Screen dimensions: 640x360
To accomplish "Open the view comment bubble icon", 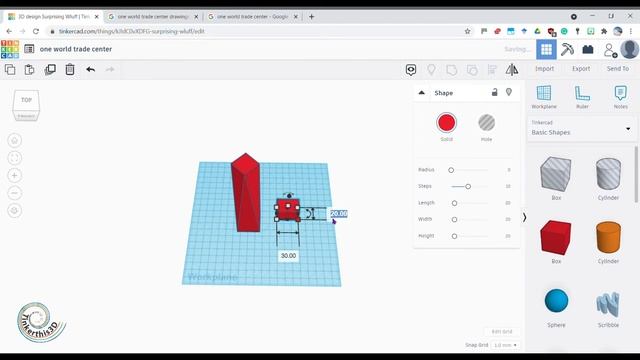I will (x=411, y=70).
